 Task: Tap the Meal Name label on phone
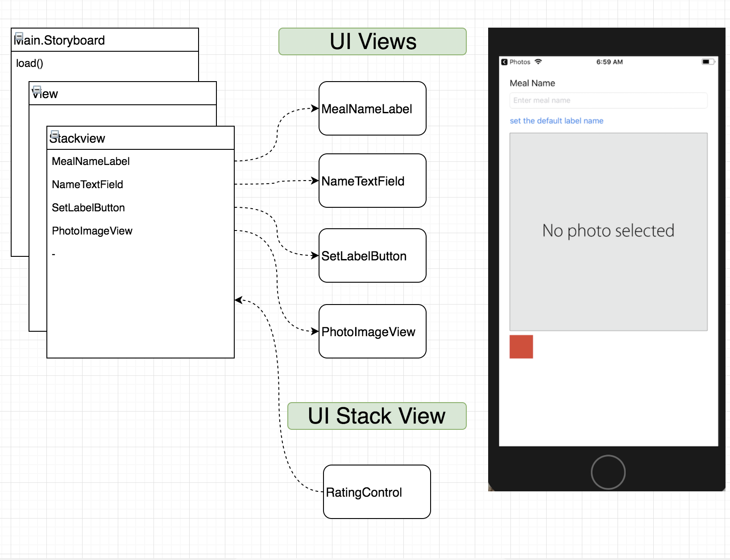pos(532,83)
